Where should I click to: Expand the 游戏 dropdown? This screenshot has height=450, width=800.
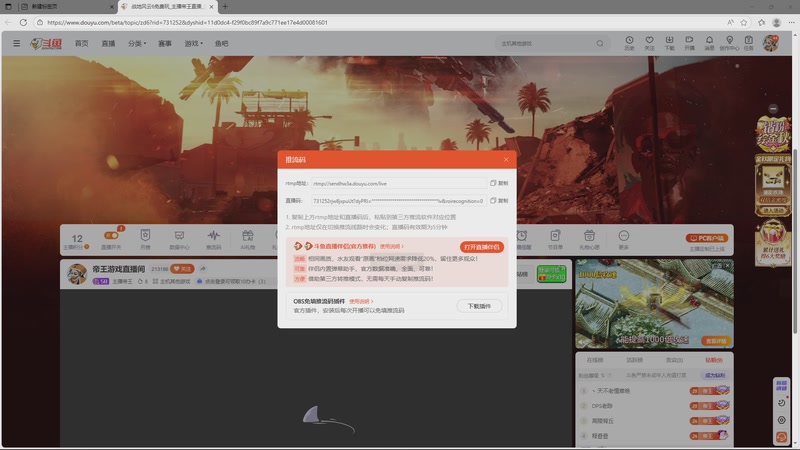coord(193,43)
